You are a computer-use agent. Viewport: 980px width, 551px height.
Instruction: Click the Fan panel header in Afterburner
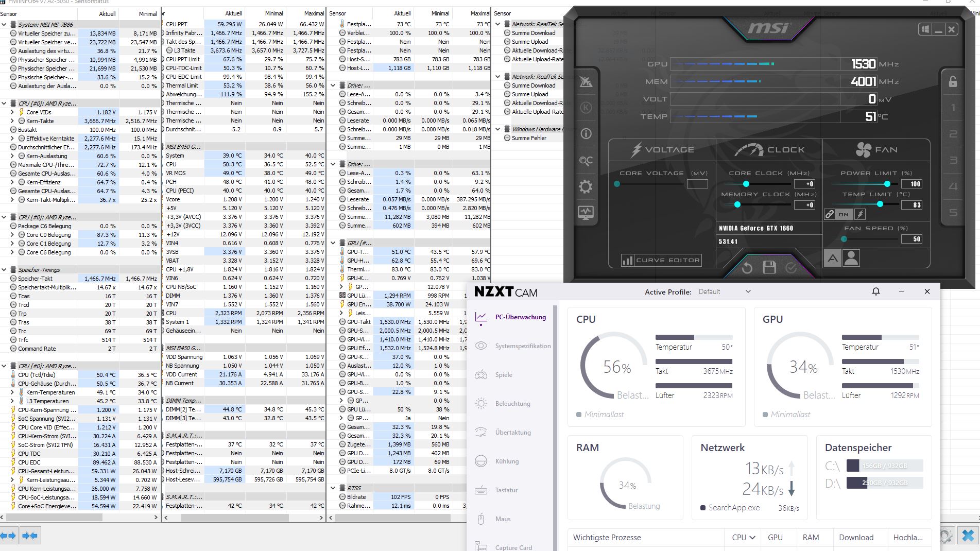pyautogui.click(x=876, y=150)
